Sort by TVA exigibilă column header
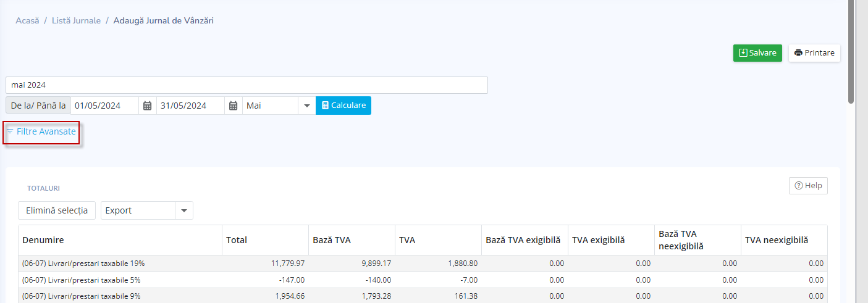Image resolution: width=868 pixels, height=303 pixels. click(598, 240)
